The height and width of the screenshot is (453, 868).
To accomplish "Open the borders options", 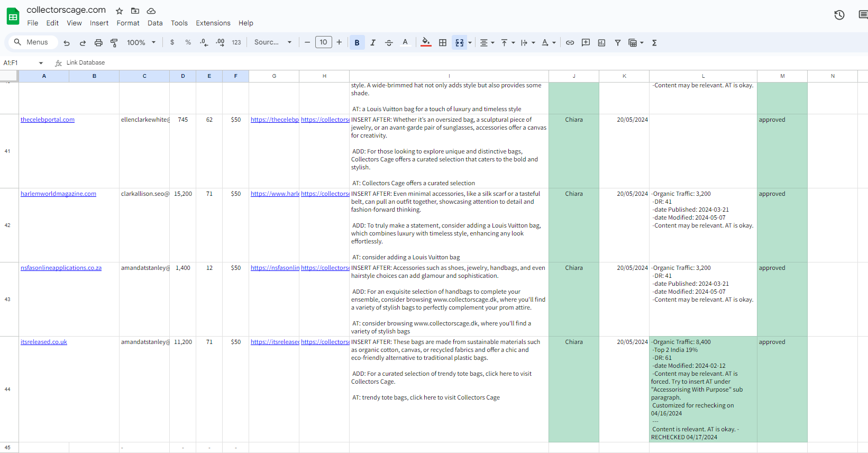I will [443, 43].
